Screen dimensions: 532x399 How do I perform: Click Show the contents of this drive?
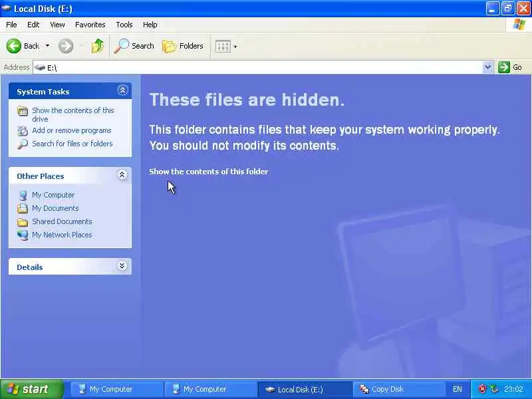(x=73, y=114)
